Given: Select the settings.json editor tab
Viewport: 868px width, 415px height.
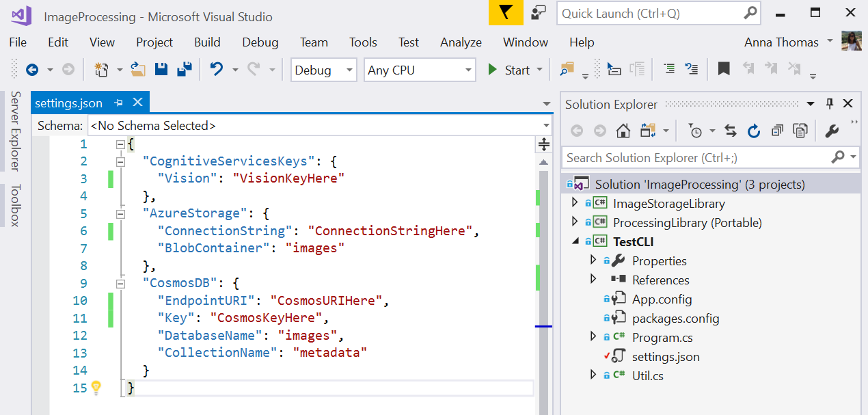Looking at the screenshot, I should pos(68,103).
